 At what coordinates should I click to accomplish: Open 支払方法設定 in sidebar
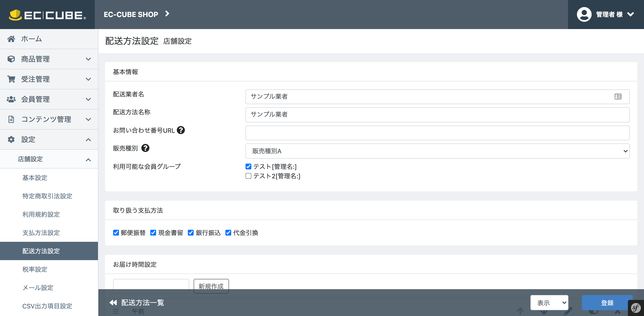point(41,233)
